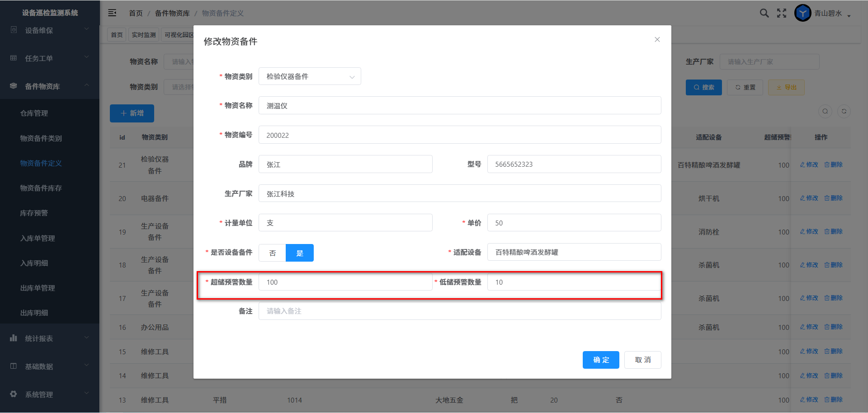
Task: Open the 青山碧水 user dropdown
Action: tap(832, 14)
